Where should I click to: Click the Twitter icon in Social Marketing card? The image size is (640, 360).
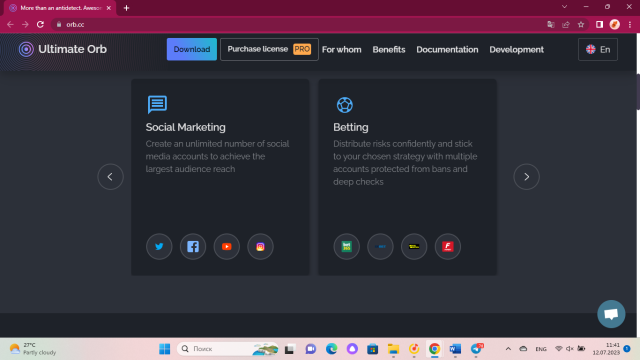[x=159, y=247]
